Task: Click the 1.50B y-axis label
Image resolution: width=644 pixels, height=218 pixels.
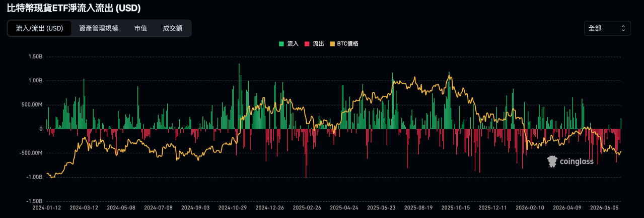Action: pos(35,57)
